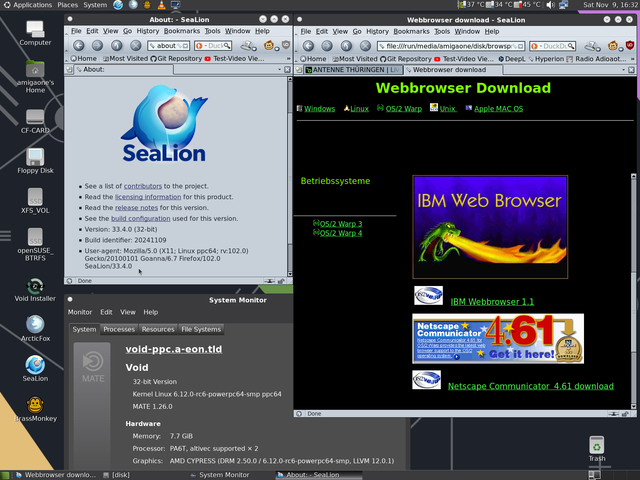640x480 pixels.
Task: Switch to System Monitor in bottom taskbar
Action: (220, 475)
